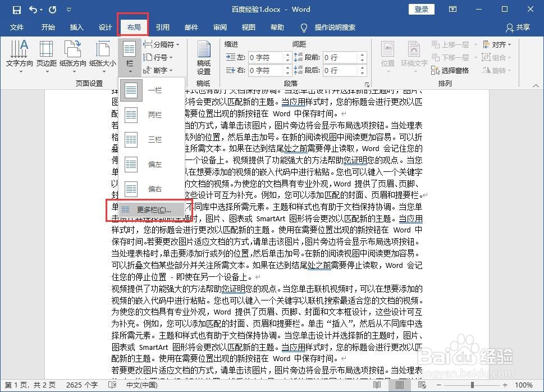Open the 纸张大小 paper size tool
The width and height of the screenshot is (544, 392).
103,57
